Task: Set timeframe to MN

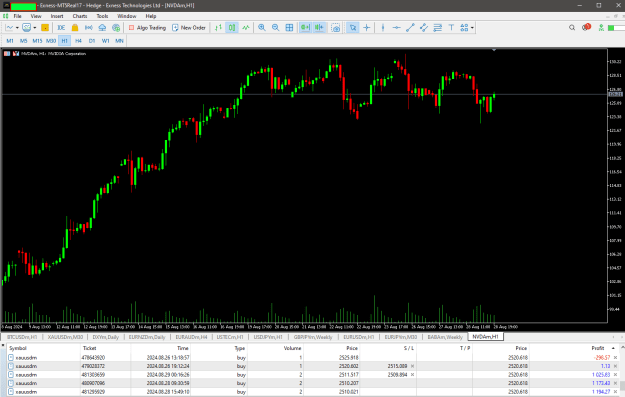Action: coord(119,41)
